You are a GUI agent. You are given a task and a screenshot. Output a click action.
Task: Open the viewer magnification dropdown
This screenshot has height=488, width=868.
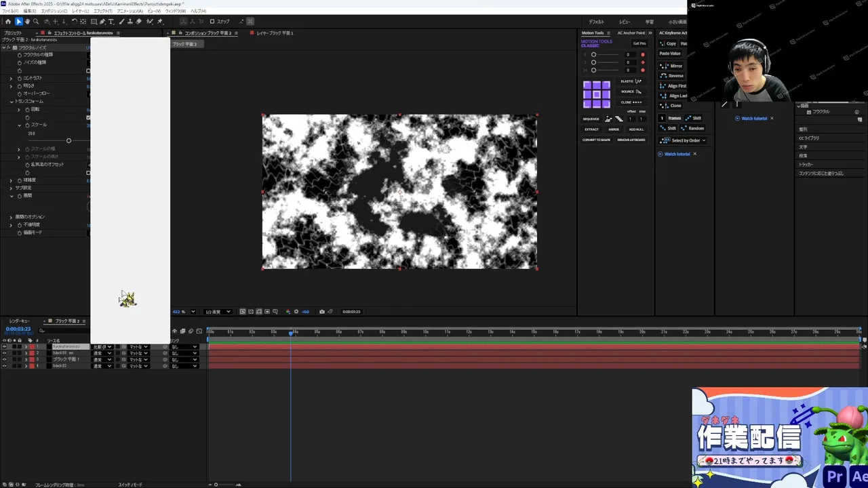point(193,312)
